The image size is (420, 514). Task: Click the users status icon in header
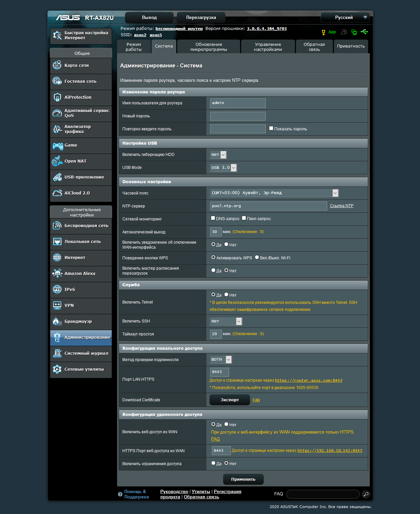click(344, 32)
